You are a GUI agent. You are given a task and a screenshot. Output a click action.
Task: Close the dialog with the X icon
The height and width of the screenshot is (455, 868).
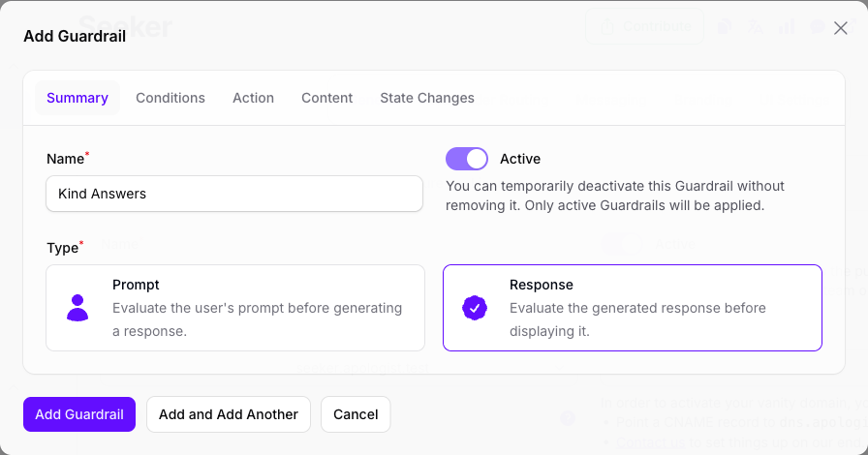(x=840, y=28)
